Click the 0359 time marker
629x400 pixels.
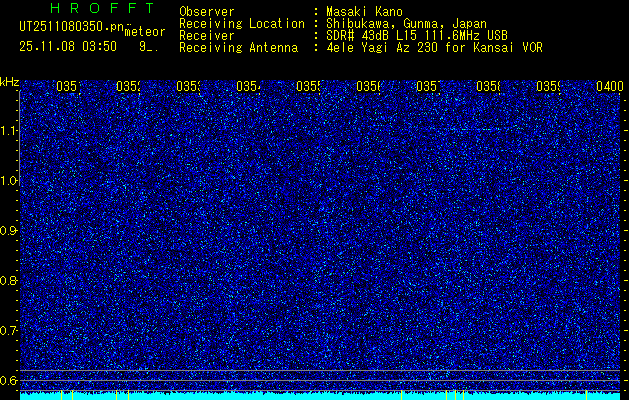click(549, 86)
